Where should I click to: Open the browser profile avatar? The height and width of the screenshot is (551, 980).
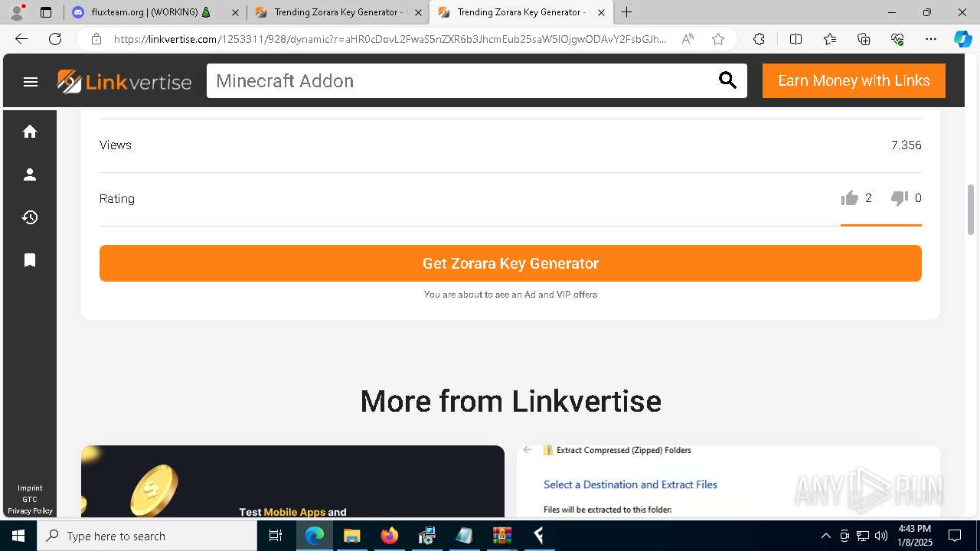pos(17,12)
